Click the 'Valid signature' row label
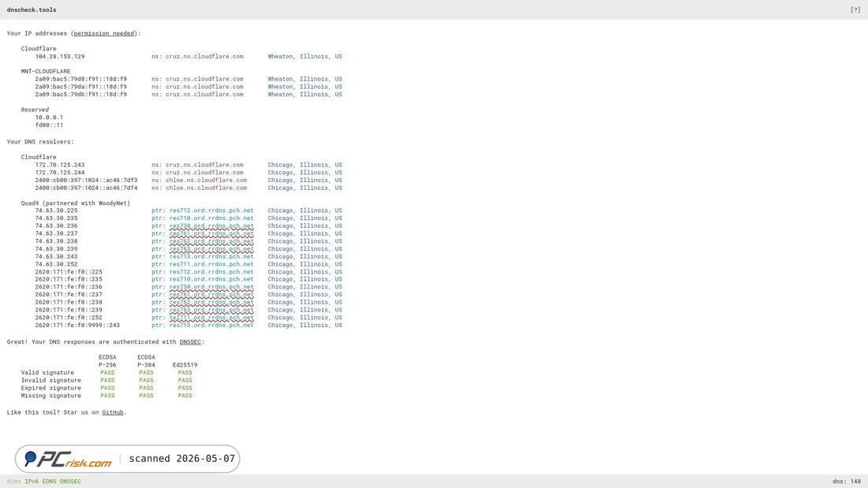The image size is (868, 488). coord(47,373)
